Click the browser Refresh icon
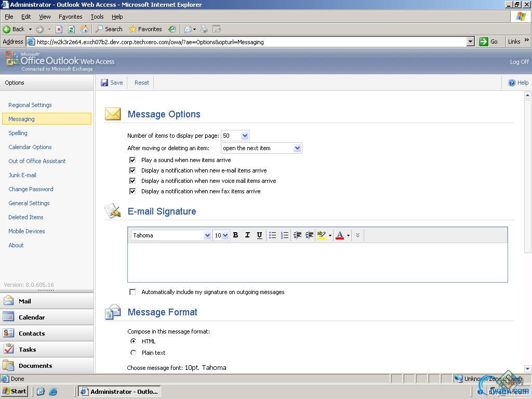 pos(71,29)
